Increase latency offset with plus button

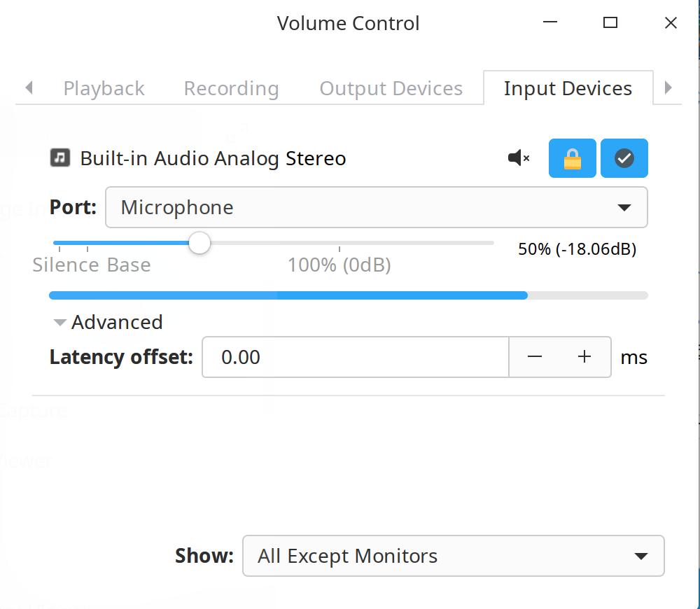click(584, 357)
